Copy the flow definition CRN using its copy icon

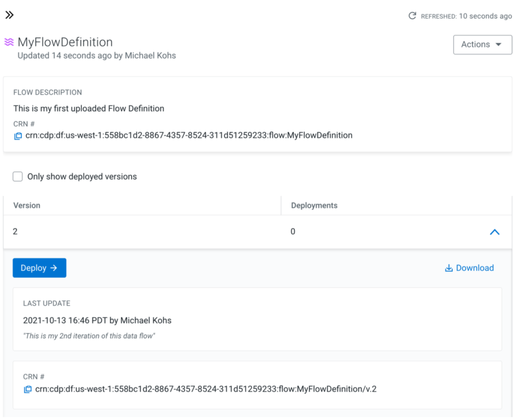(17, 135)
